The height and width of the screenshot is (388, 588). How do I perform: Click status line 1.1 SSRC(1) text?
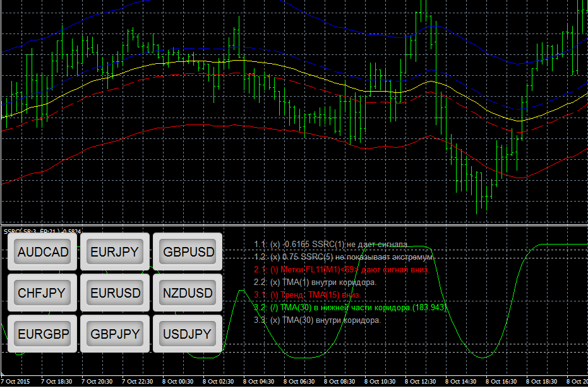point(330,245)
